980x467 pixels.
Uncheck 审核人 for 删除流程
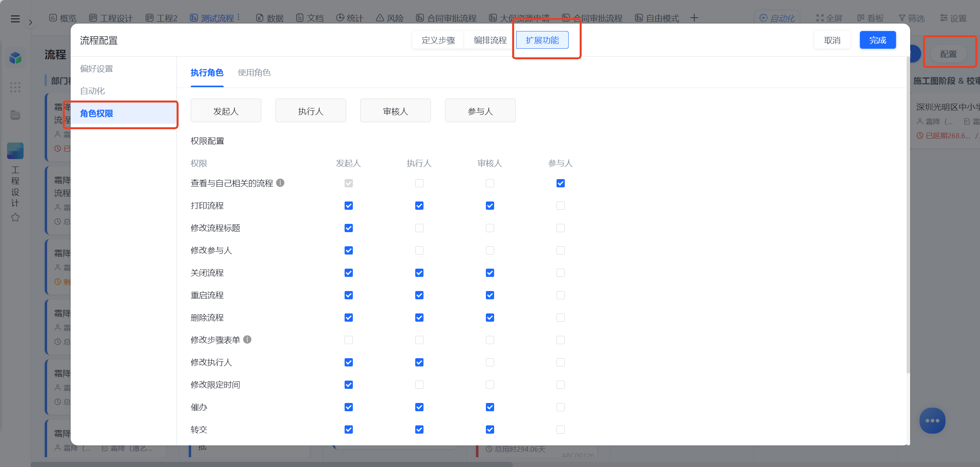coord(490,317)
